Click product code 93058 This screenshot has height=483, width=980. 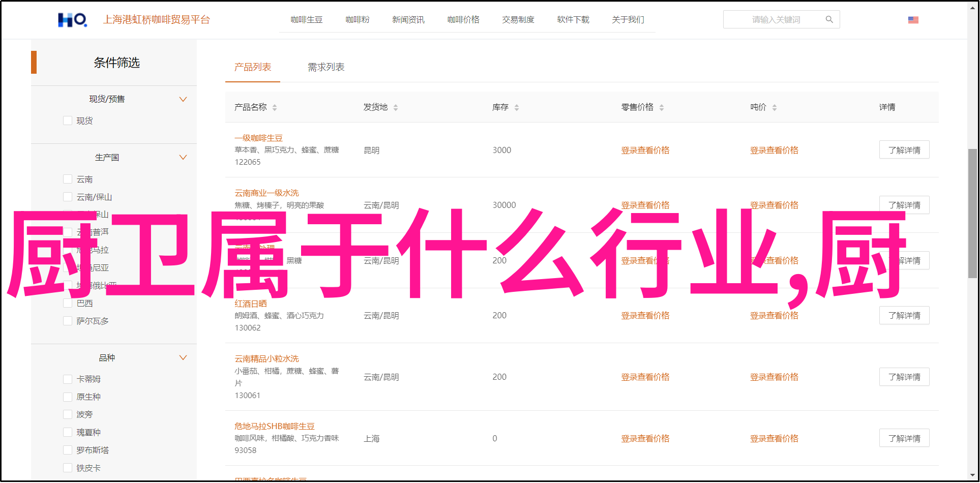coord(246,450)
